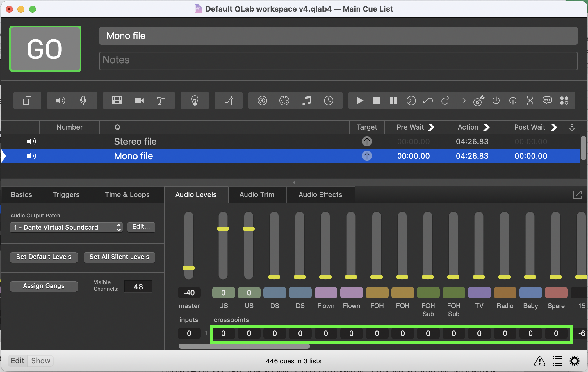Add a Camera cue
This screenshot has height=372, width=588.
pyautogui.click(x=139, y=101)
